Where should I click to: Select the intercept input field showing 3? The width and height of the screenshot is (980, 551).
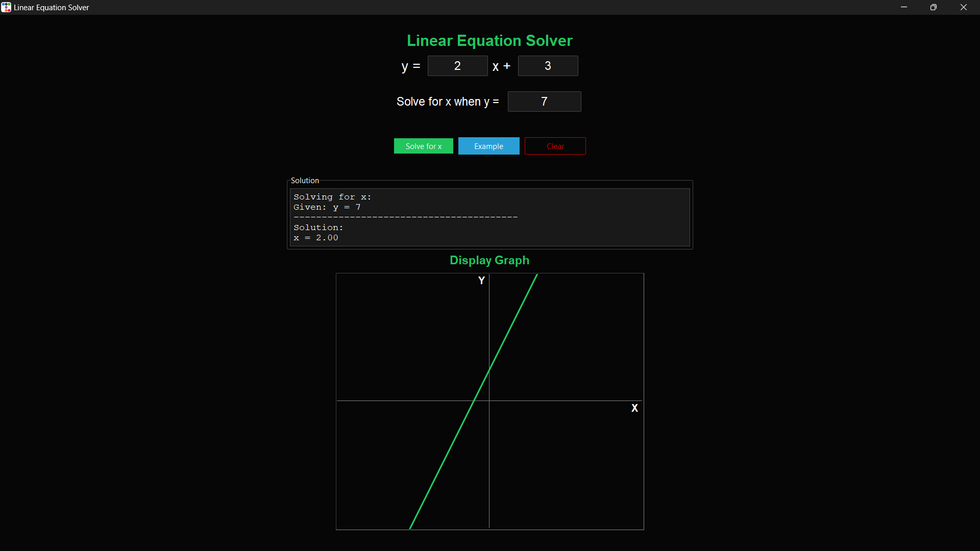pyautogui.click(x=548, y=66)
